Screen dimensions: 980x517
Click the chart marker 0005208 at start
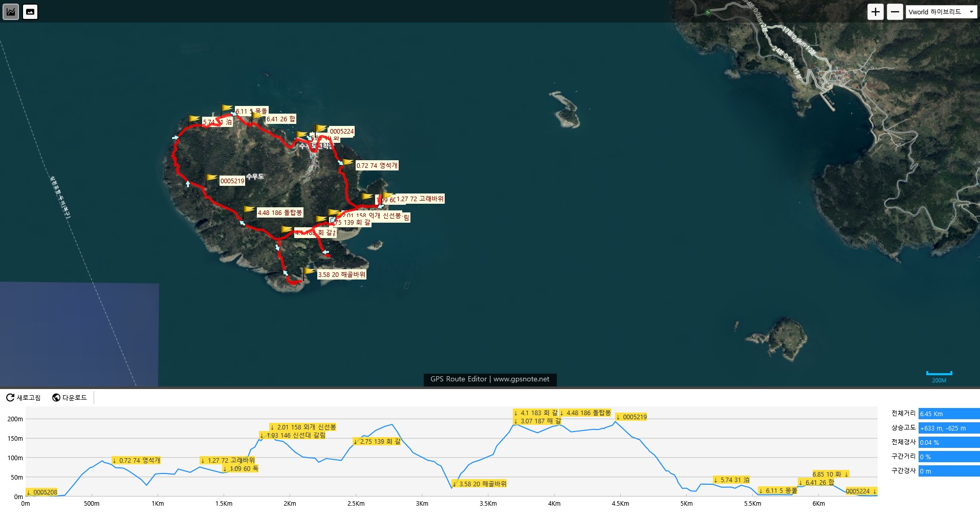42,492
